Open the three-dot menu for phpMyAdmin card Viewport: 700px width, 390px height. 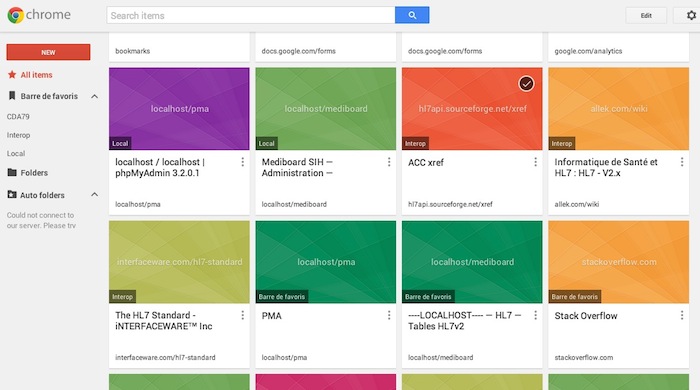(x=242, y=162)
